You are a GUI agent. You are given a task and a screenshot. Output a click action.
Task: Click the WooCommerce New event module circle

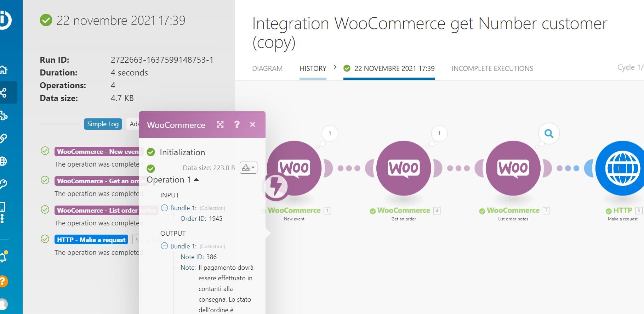pyautogui.click(x=295, y=168)
